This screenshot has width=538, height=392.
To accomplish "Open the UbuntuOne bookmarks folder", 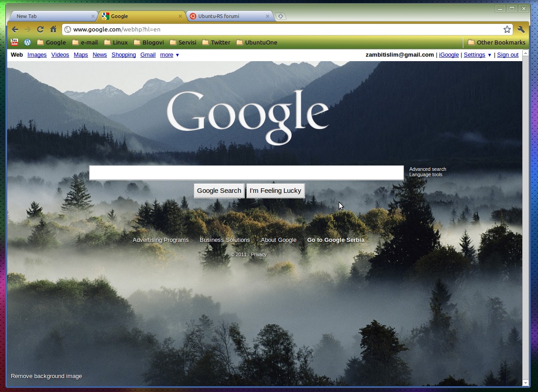I will click(x=257, y=43).
